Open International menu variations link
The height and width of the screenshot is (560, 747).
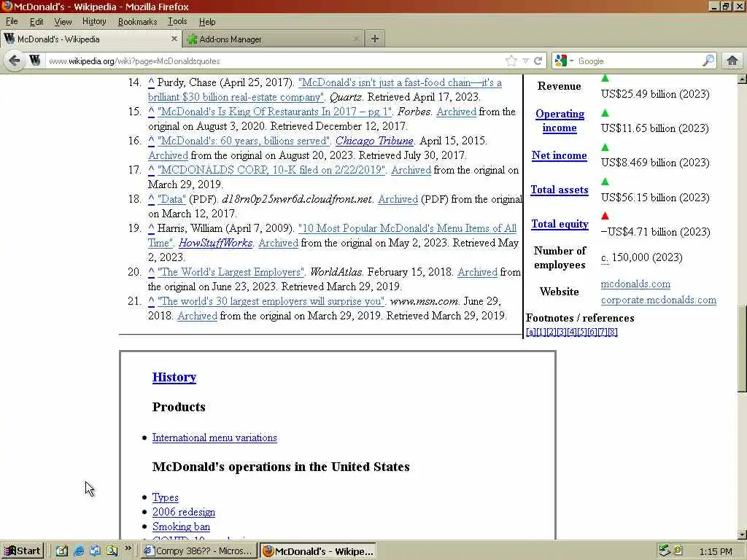coord(214,437)
